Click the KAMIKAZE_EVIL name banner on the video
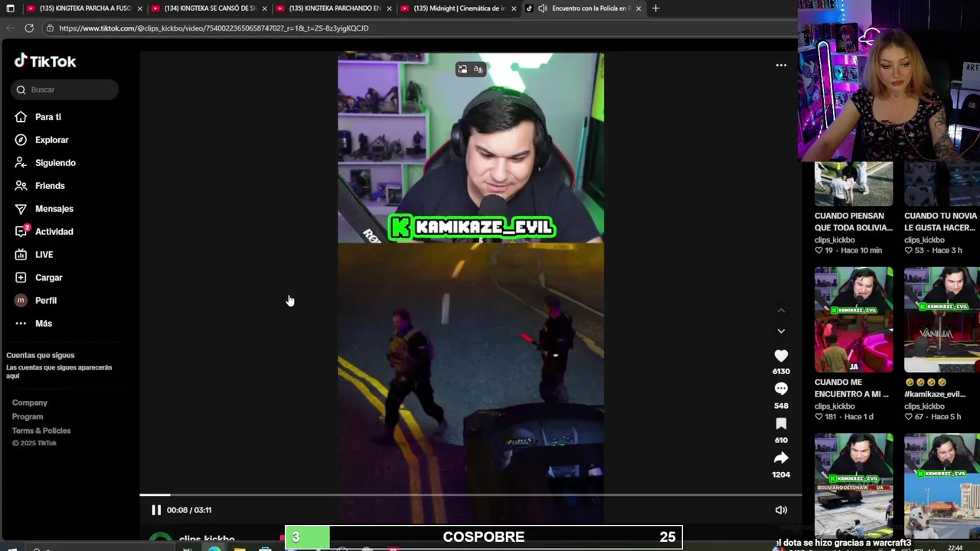This screenshot has width=980, height=551. pyautogui.click(x=472, y=227)
